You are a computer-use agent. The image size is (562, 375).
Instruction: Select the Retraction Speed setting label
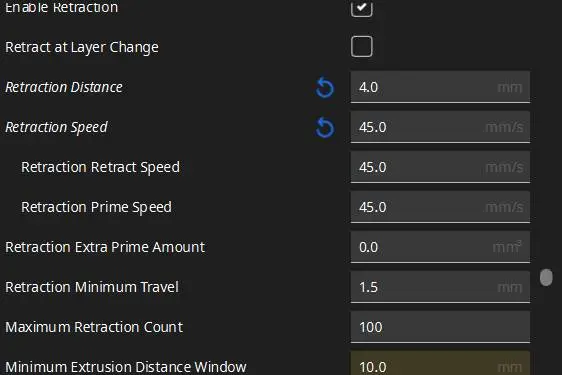point(56,128)
